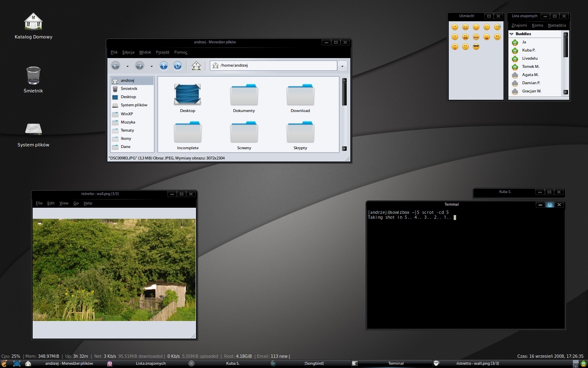Open the Muzyka sidebar bookmark
Viewport: 588px width, 368px height.
coord(132,122)
